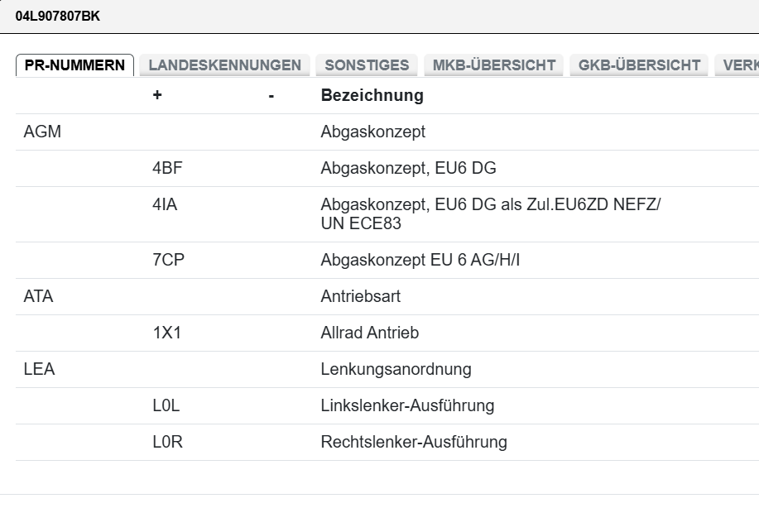Screen dimensions: 759x532
Task: Click the Allrad Antrieb description
Action: coord(369,333)
